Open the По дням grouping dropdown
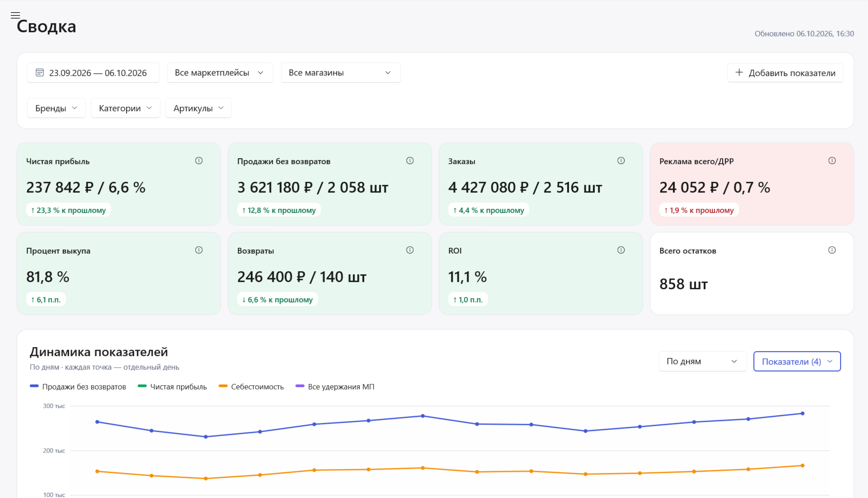868x498 pixels. tap(703, 361)
